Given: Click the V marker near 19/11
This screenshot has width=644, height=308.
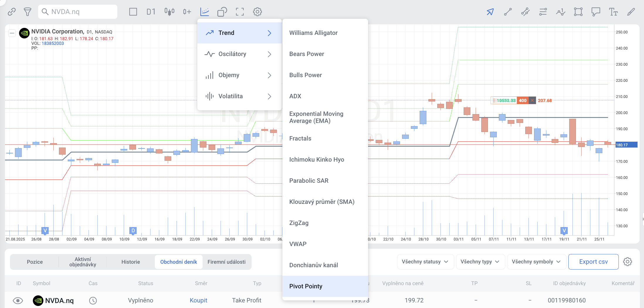Looking at the screenshot, I should (x=564, y=231).
